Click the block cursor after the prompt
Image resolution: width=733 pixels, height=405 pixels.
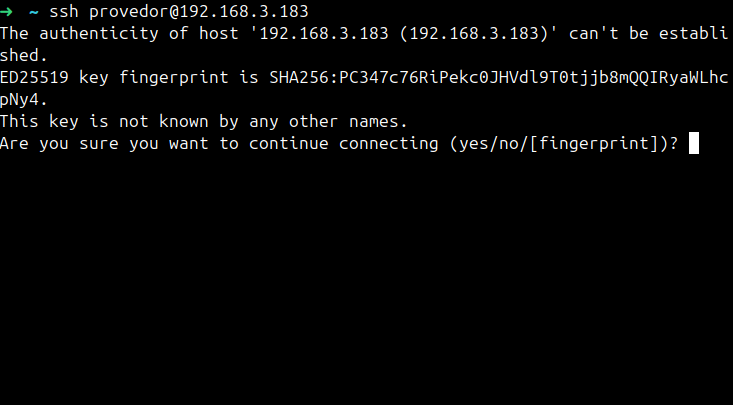(694, 143)
